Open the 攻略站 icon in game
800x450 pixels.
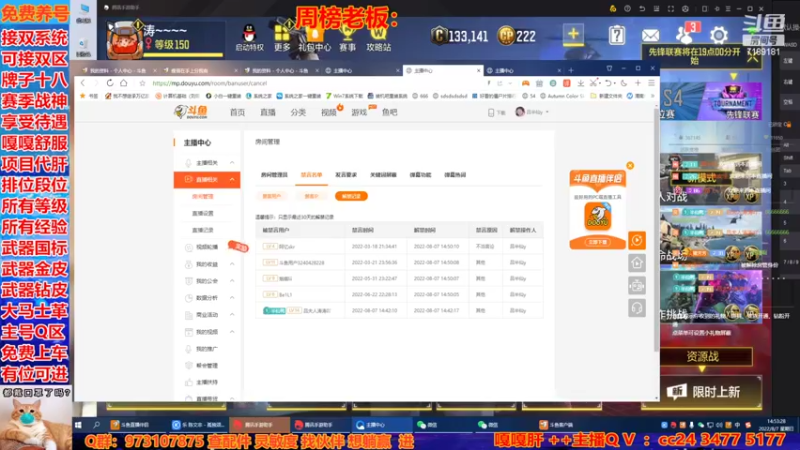[379, 39]
